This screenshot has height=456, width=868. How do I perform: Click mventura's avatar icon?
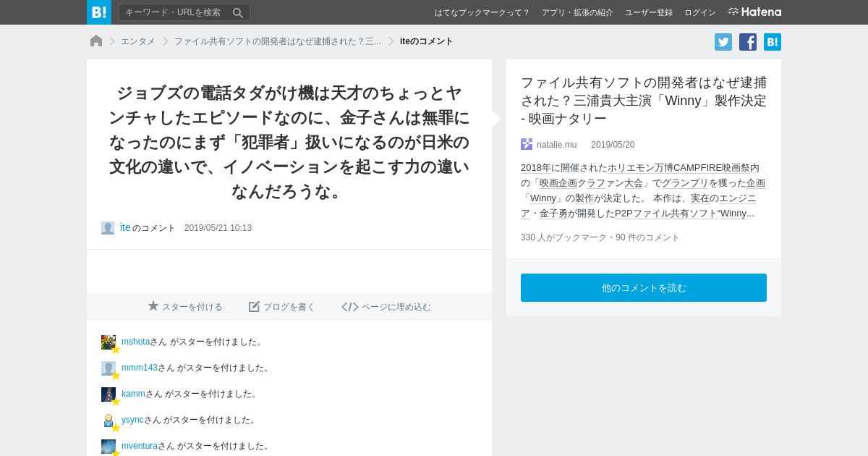point(109,447)
